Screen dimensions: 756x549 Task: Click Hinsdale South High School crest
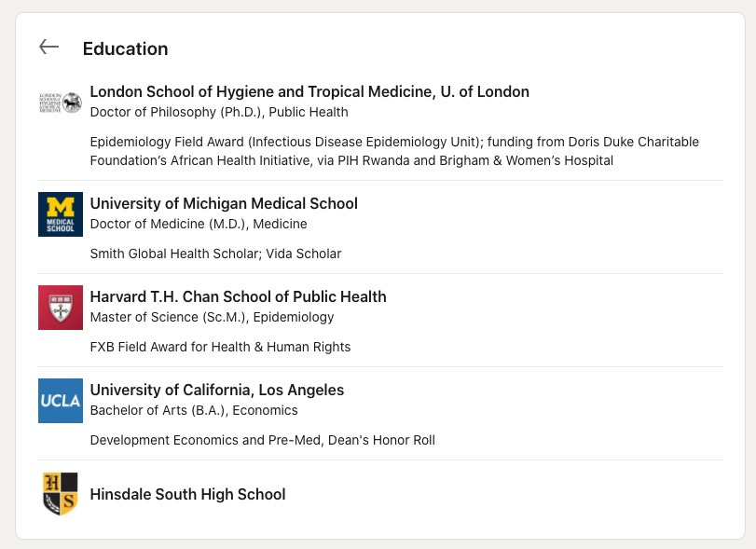61,494
